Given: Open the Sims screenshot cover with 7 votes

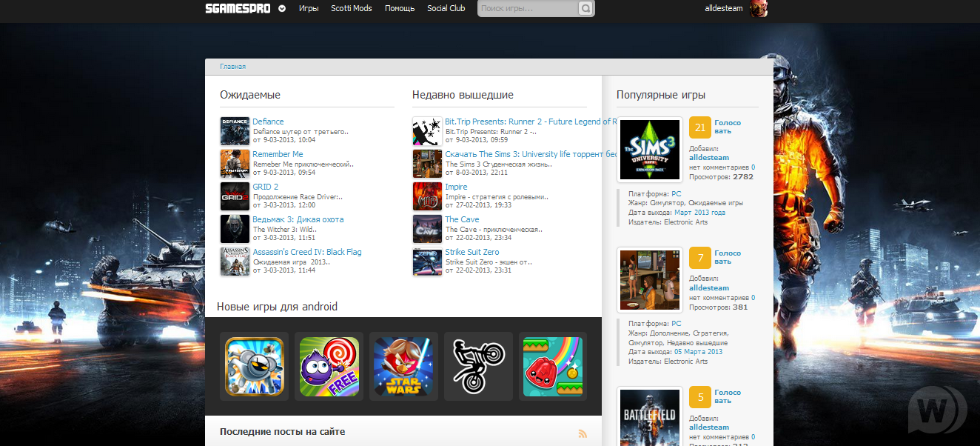Looking at the screenshot, I should [650, 279].
